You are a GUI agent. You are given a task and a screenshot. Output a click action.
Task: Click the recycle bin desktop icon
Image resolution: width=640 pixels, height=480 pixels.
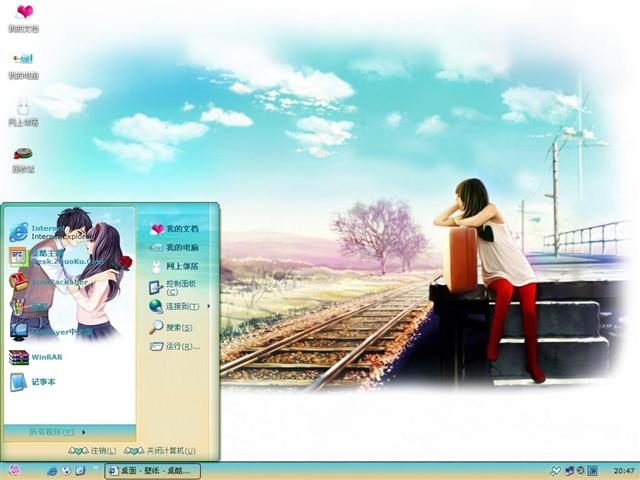23,160
